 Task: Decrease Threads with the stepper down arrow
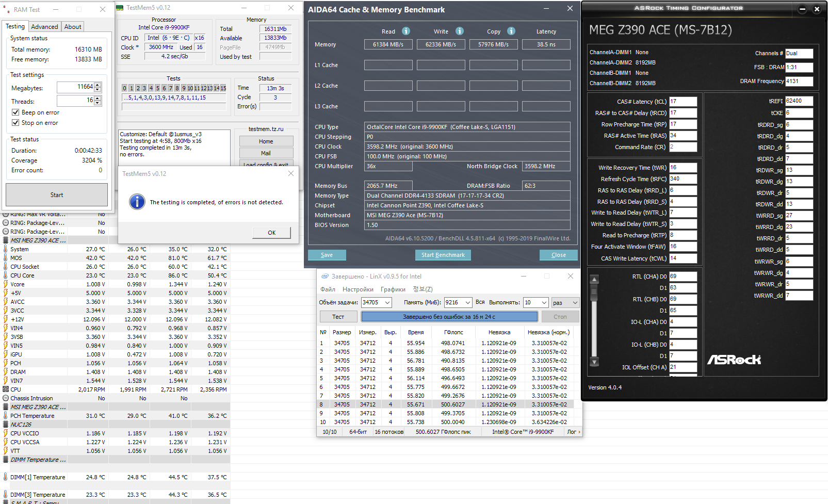tap(98, 103)
